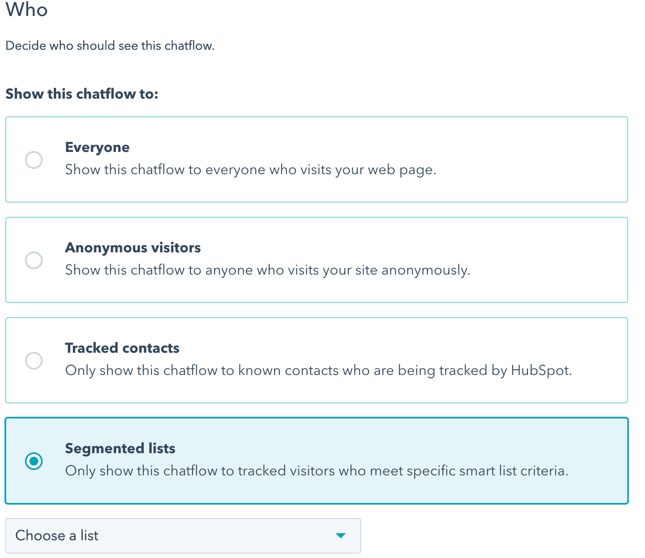Click the "Anonymous visitors" option title

click(133, 247)
